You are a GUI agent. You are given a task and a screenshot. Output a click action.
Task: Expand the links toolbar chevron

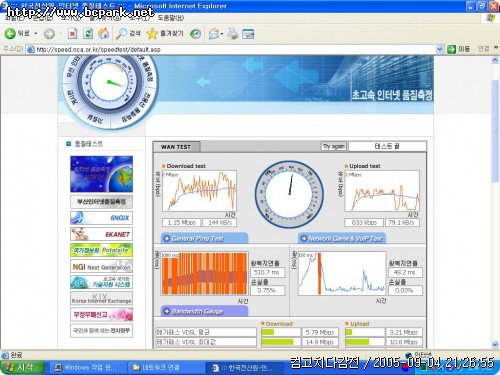coord(496,48)
